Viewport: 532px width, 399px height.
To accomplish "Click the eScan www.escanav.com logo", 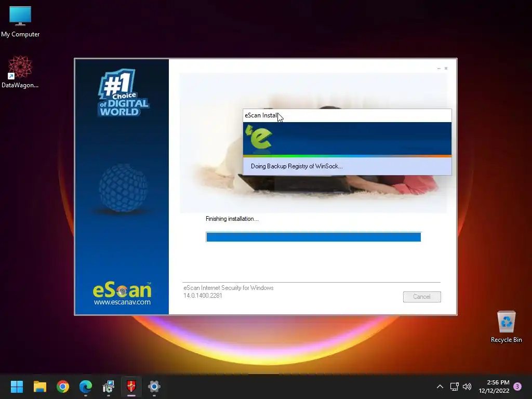I will point(122,294).
